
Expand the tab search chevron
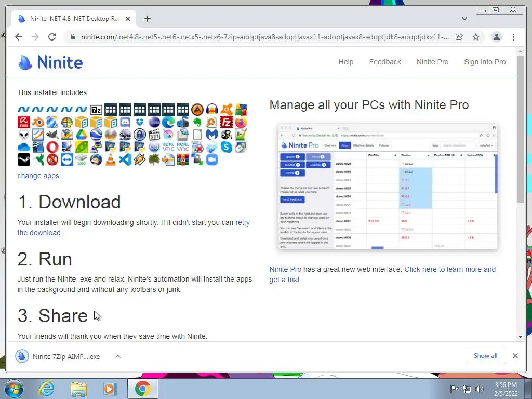[x=464, y=19]
